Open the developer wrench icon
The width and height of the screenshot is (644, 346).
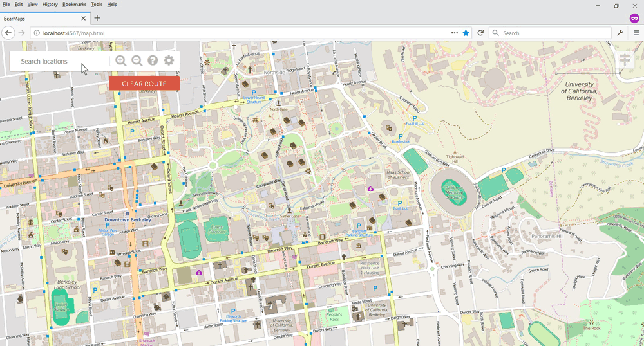(620, 33)
